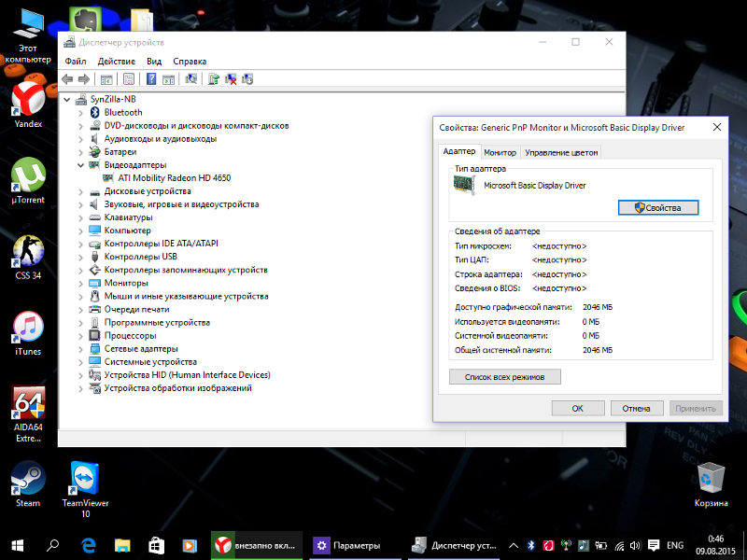
Task: Expand the Клавиатуры category
Action: 80,217
